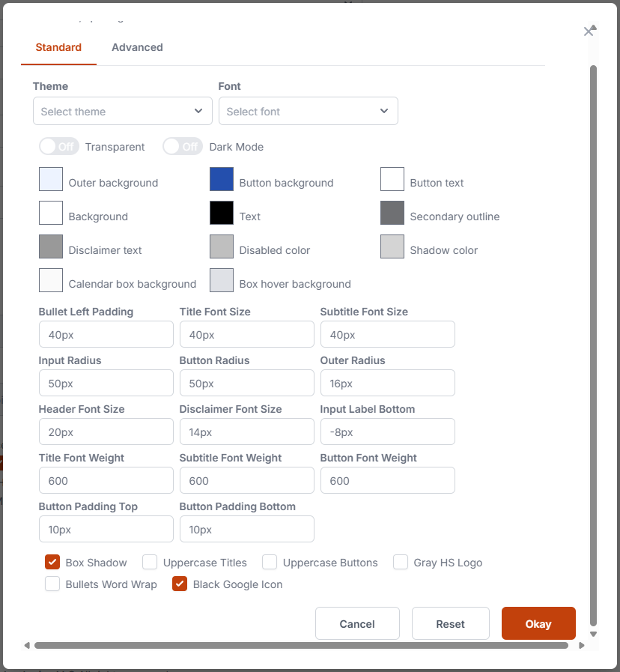Focus the Title Font Size input field

[246, 334]
